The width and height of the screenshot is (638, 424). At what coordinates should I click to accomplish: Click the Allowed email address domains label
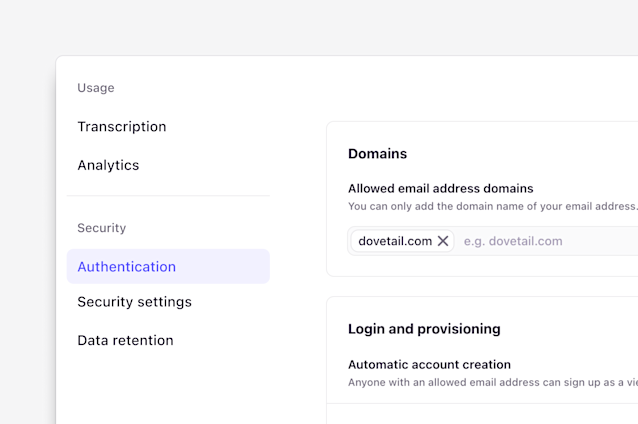click(440, 188)
